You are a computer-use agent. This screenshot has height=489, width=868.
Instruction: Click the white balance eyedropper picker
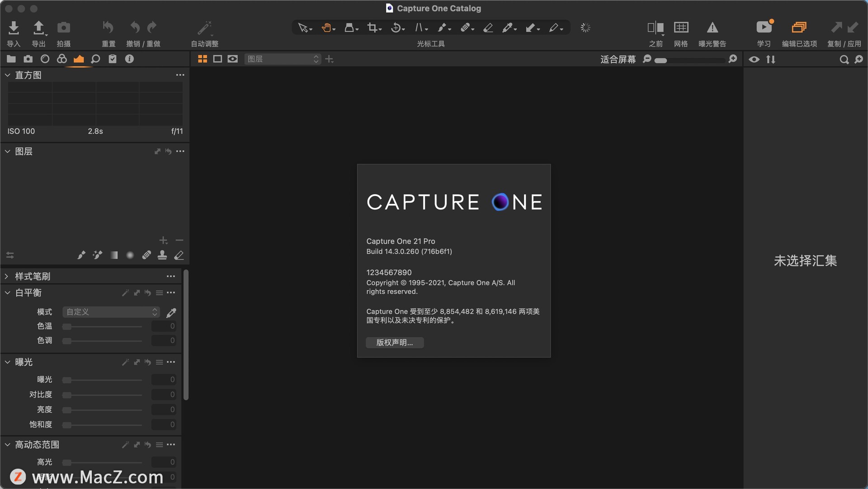pyautogui.click(x=171, y=312)
